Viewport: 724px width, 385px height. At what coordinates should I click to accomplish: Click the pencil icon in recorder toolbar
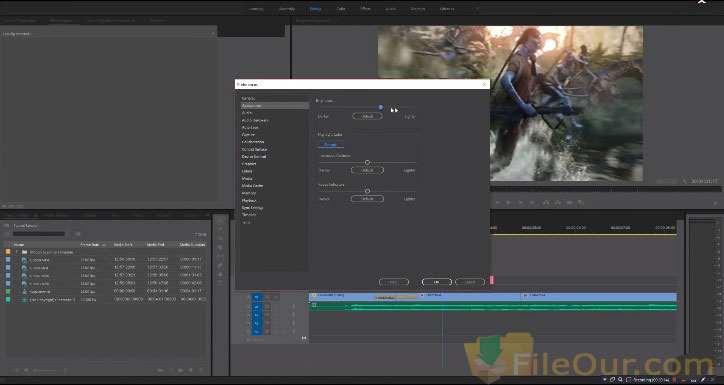point(703,380)
